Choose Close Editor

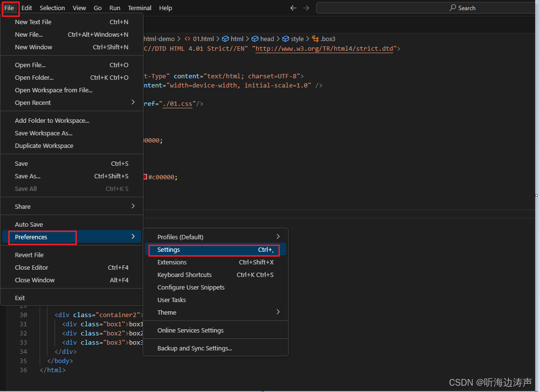pos(72,268)
